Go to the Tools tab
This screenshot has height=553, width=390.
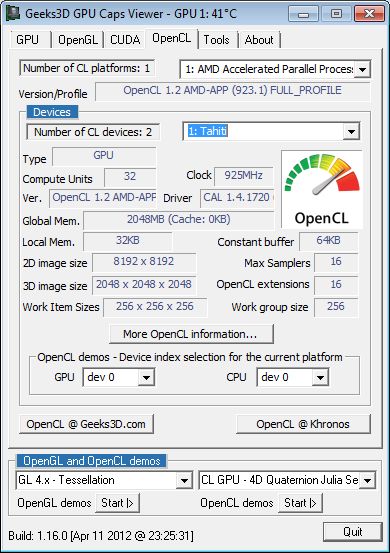(x=217, y=40)
